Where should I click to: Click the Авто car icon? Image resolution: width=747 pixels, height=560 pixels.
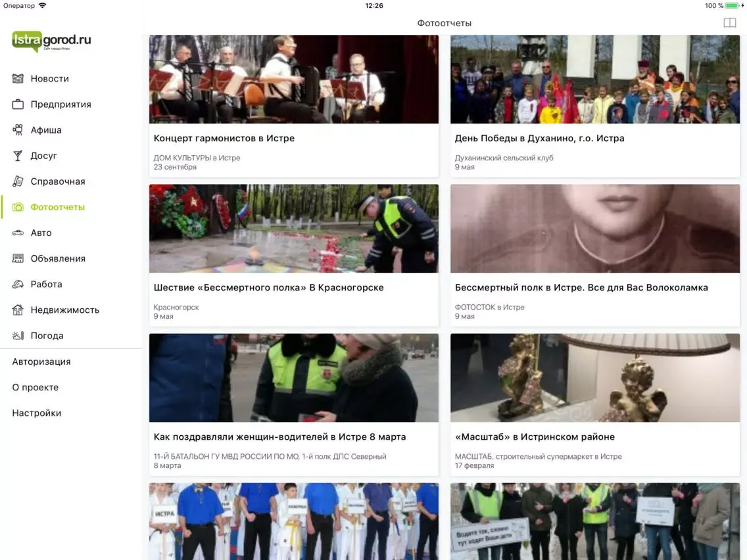(18, 233)
